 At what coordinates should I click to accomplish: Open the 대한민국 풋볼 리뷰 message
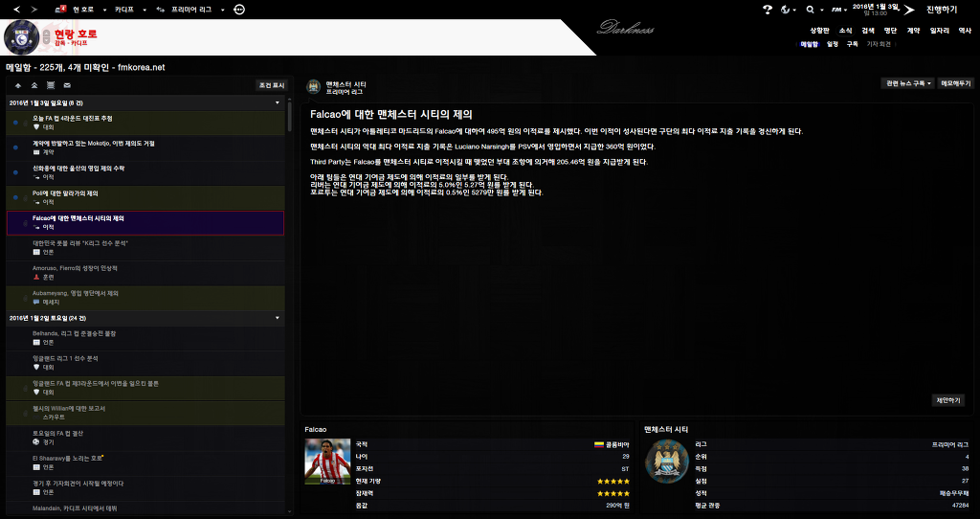point(145,248)
